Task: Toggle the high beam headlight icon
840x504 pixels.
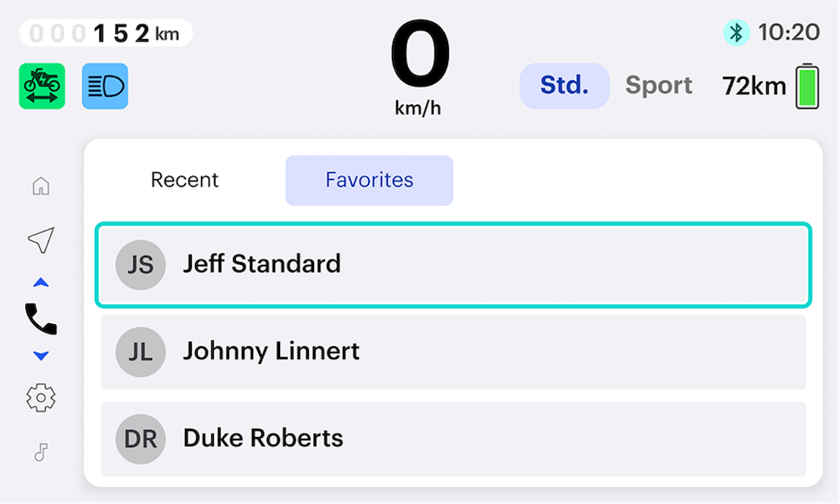Action: point(105,87)
